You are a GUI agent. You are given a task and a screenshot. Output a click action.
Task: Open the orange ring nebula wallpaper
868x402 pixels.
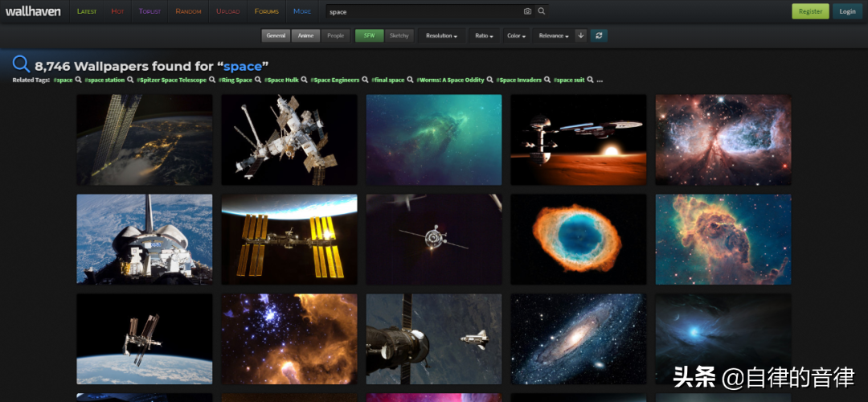pos(579,240)
